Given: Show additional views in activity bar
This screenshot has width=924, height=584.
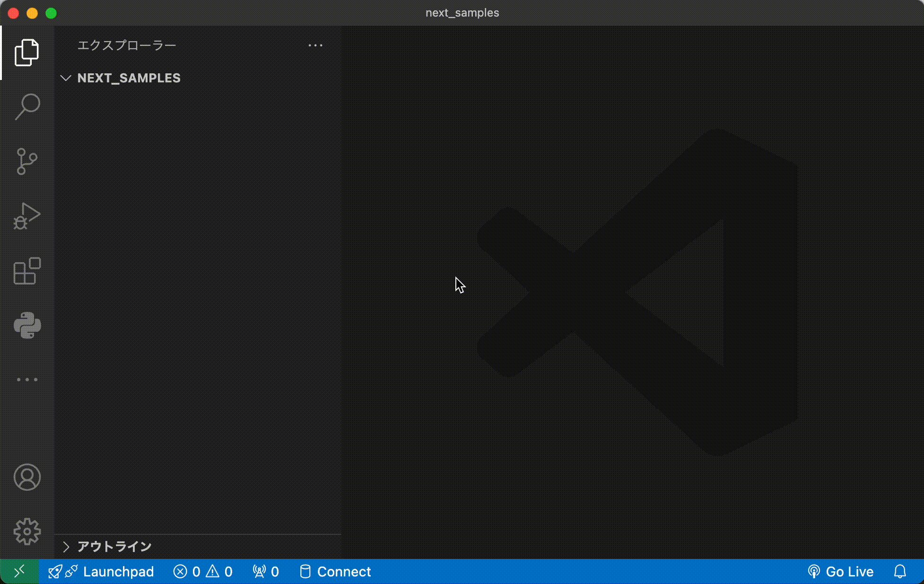Looking at the screenshot, I should [27, 380].
